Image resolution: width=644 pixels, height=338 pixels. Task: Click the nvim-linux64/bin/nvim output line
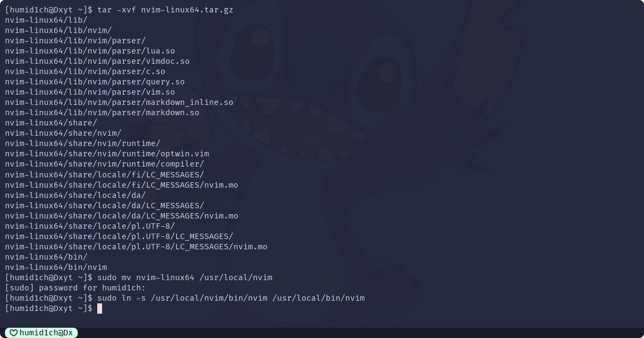(56, 267)
